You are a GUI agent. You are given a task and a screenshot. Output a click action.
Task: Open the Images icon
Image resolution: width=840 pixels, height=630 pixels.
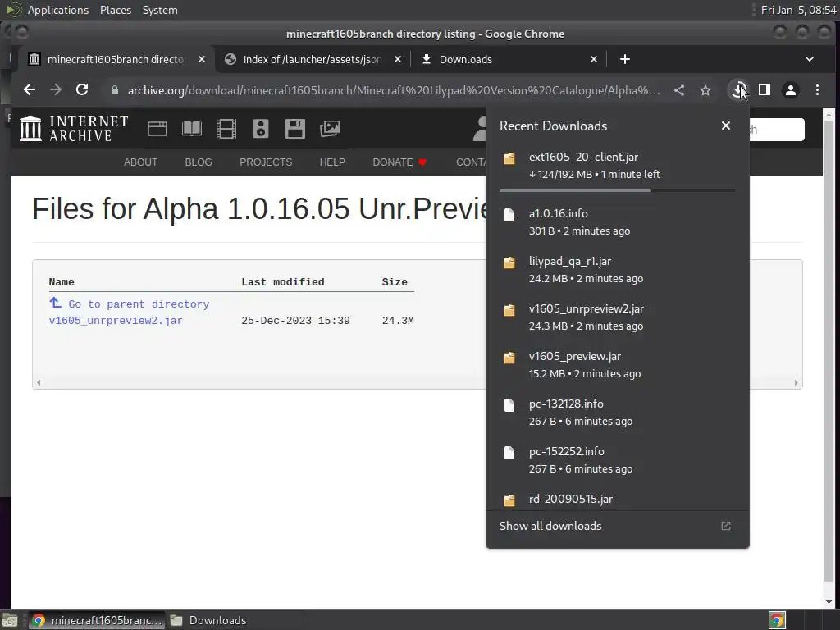pyautogui.click(x=330, y=129)
